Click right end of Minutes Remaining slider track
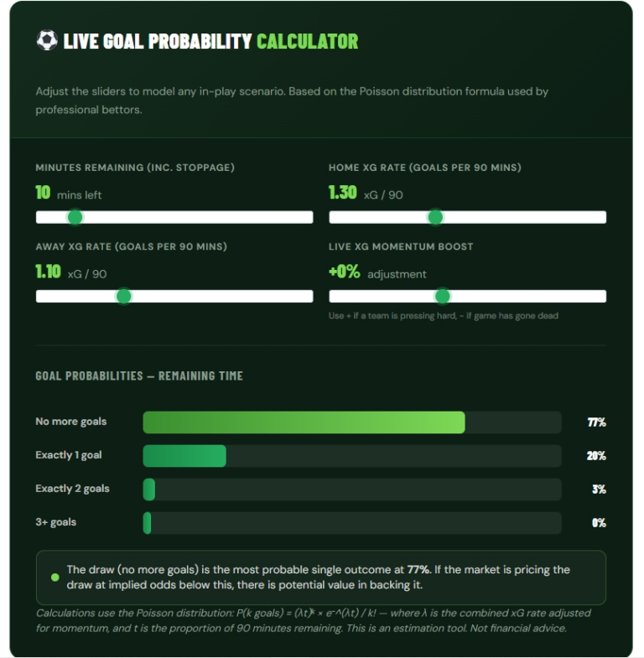 pos(309,217)
